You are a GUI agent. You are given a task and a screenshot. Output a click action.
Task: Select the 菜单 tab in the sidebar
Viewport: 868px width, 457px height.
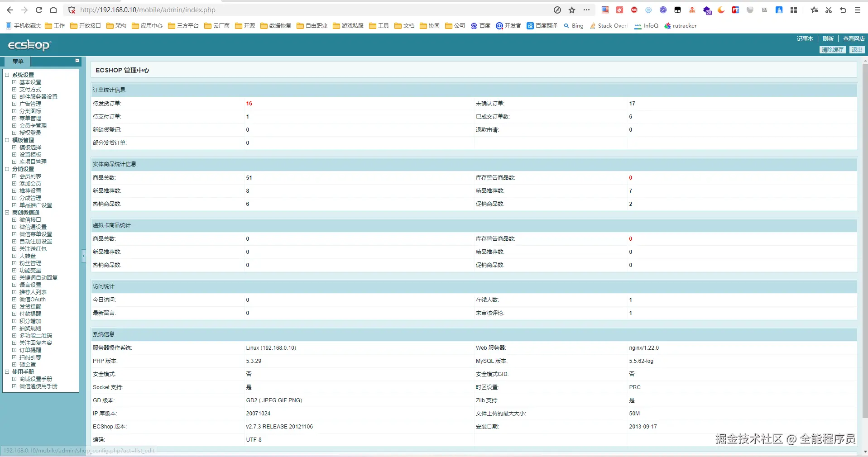coord(18,62)
